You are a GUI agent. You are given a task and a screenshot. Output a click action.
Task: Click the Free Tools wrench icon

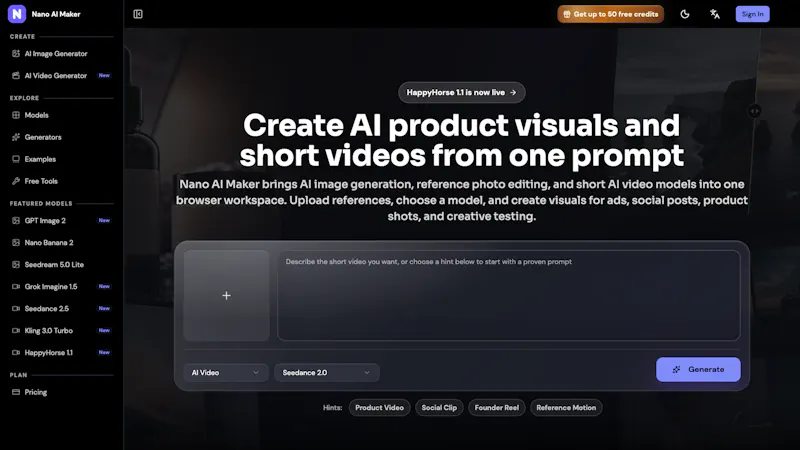[x=16, y=181]
